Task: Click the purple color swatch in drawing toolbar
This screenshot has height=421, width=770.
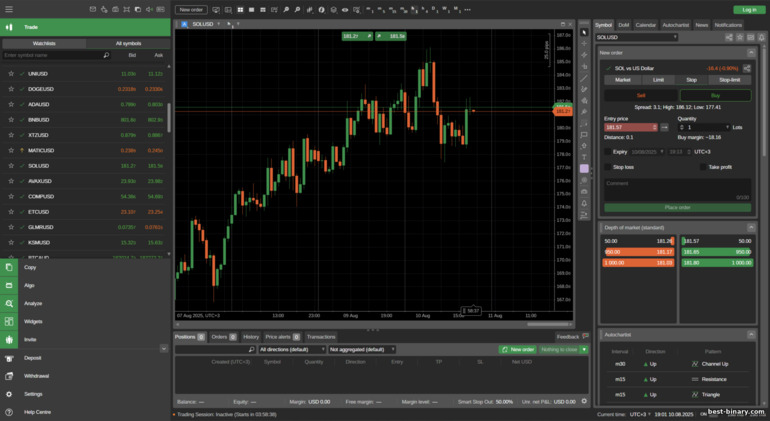Action: point(584,168)
